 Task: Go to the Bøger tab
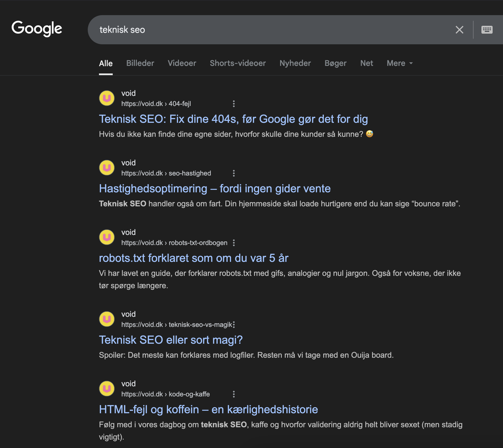335,63
